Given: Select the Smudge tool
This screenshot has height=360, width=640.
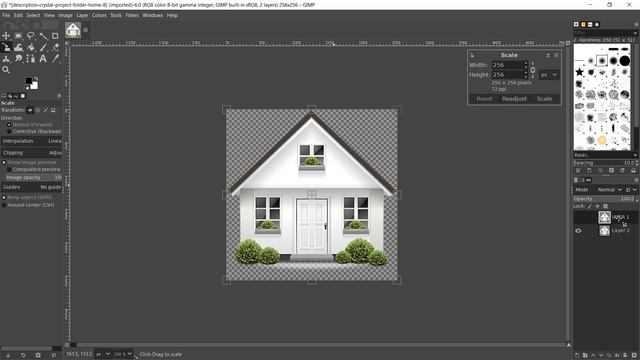Looking at the screenshot, I should pos(18,59).
